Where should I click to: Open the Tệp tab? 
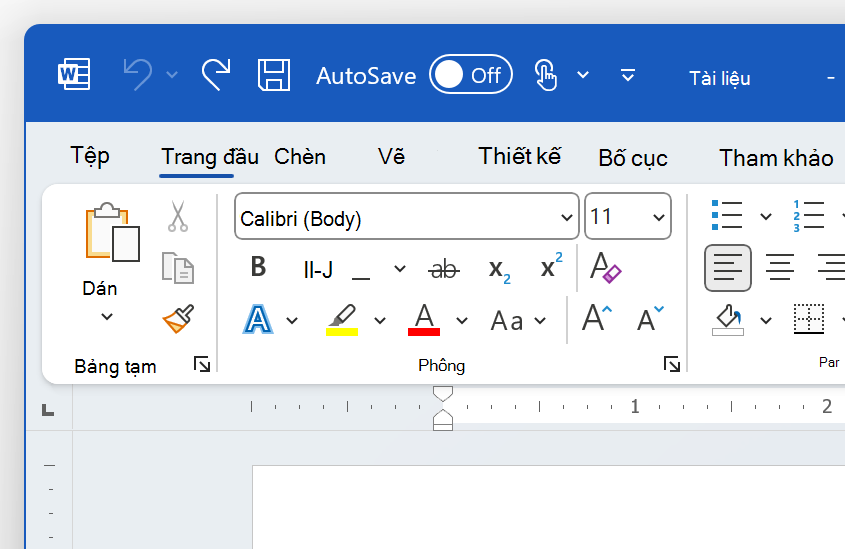point(90,156)
